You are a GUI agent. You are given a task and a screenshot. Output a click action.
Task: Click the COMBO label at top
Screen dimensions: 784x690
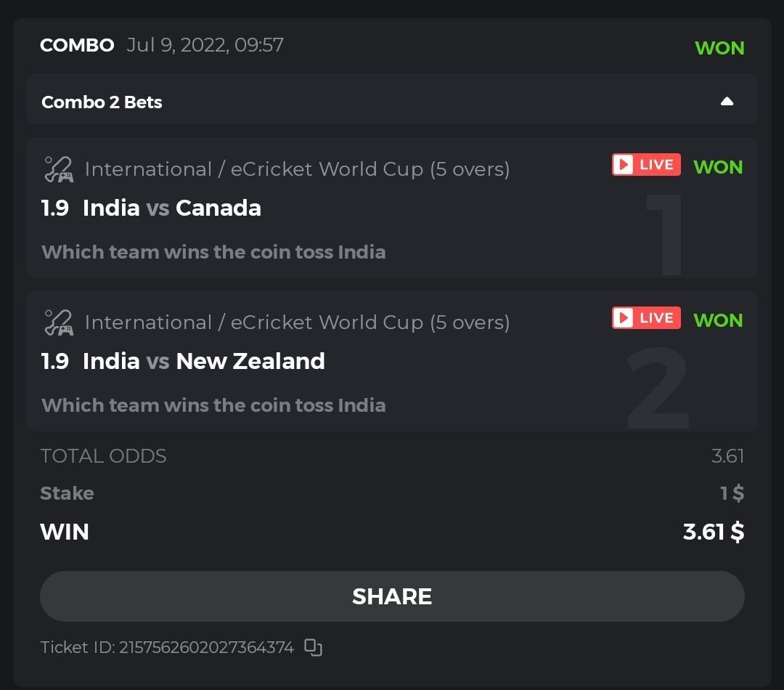[x=77, y=46]
